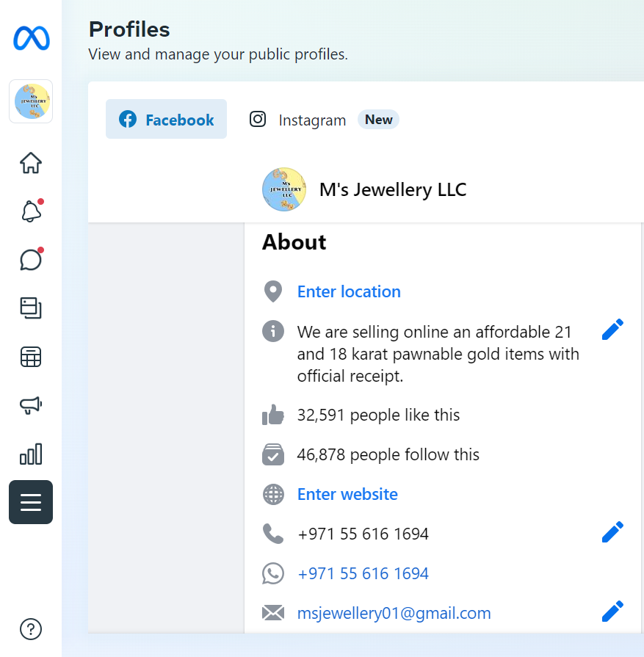Screen dimensions: 644x657
Task: Edit the phone number with pencil icon
Action: click(x=612, y=532)
